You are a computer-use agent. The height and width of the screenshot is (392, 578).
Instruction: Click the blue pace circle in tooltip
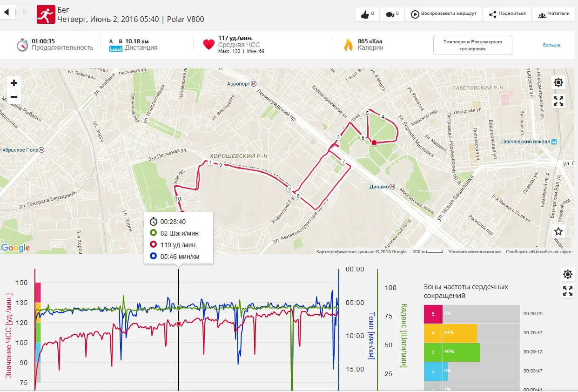(153, 256)
